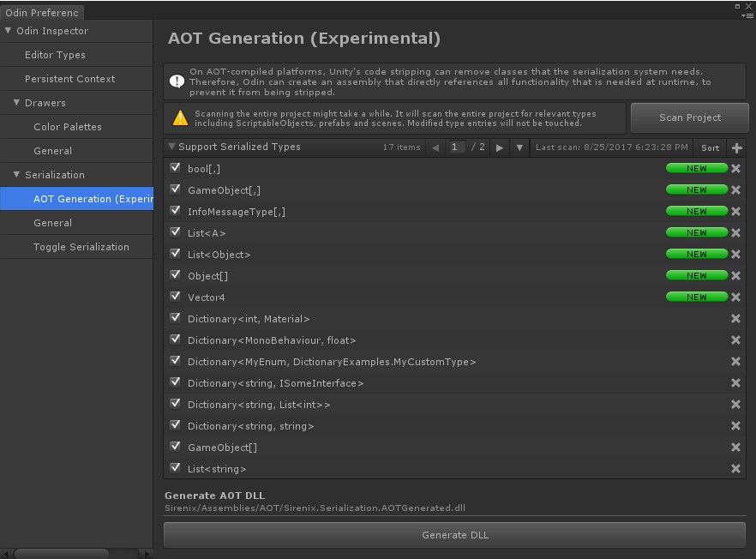Remove List<A> using its X icon
Screen dimensions: 756x559
735,232
